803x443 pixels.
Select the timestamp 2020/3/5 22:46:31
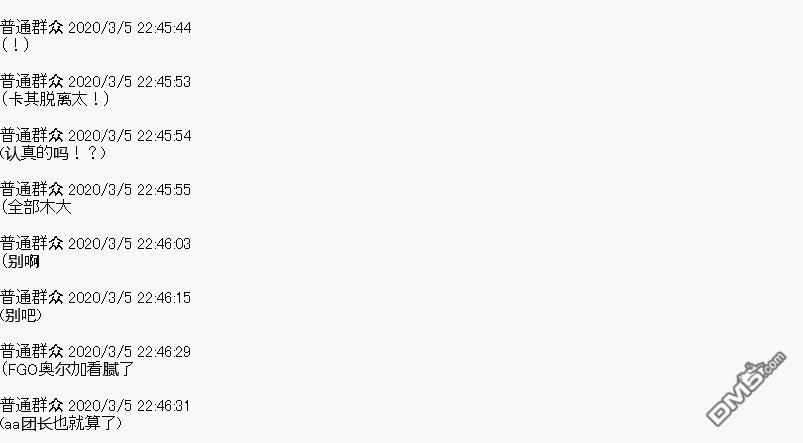tap(130, 406)
